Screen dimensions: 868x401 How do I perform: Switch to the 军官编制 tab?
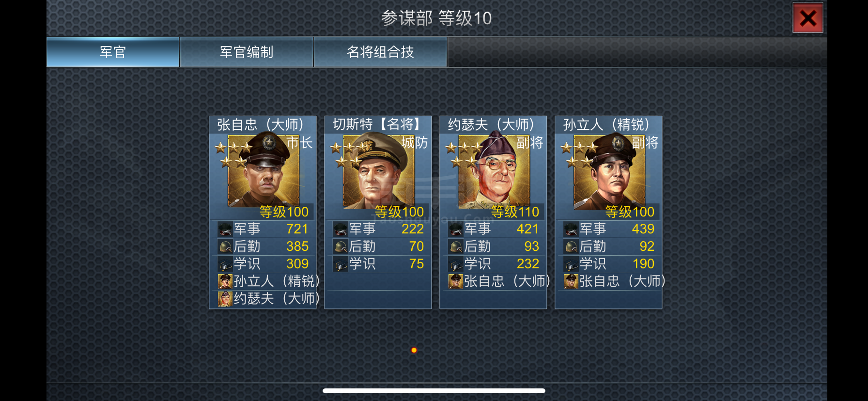247,52
